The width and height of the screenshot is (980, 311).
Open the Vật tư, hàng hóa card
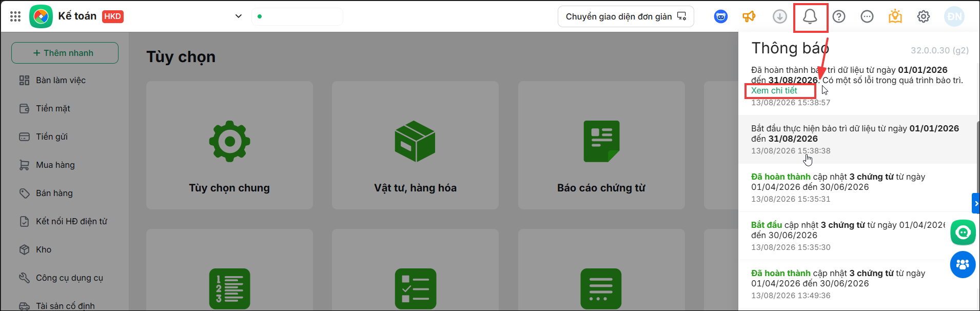(415, 145)
